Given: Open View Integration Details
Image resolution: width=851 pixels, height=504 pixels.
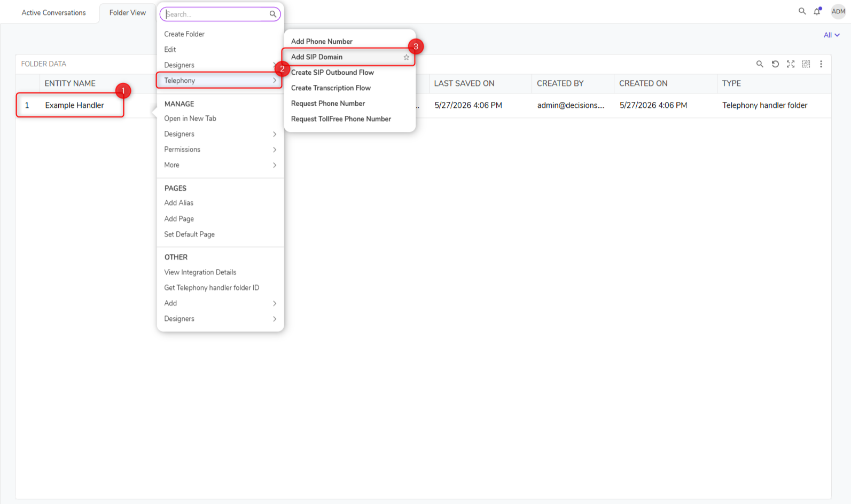Looking at the screenshot, I should 200,272.
